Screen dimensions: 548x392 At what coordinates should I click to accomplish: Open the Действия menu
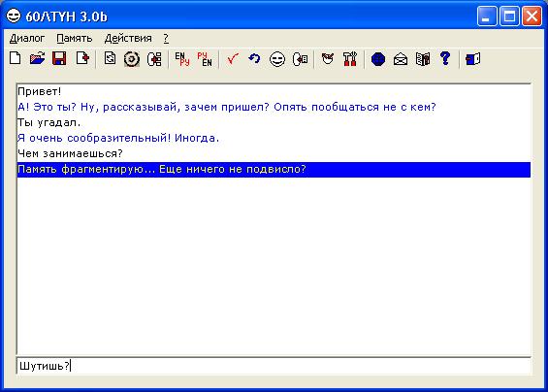128,38
